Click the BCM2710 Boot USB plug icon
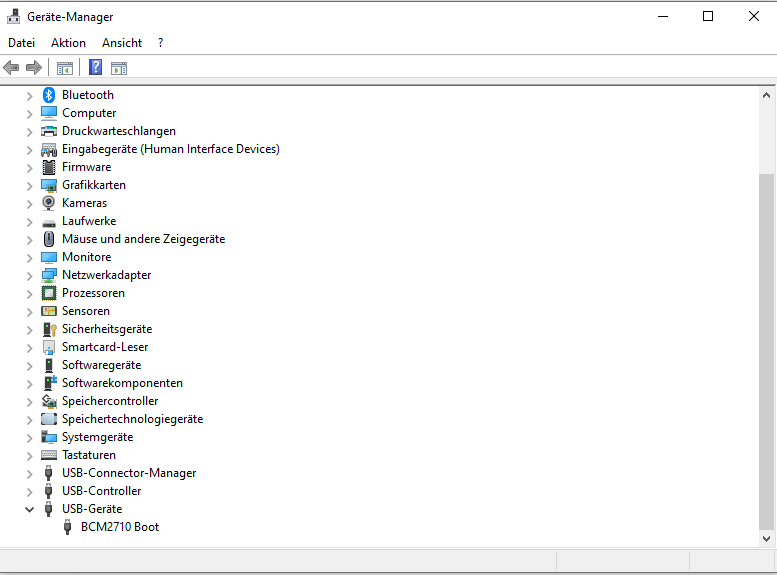 click(67, 527)
